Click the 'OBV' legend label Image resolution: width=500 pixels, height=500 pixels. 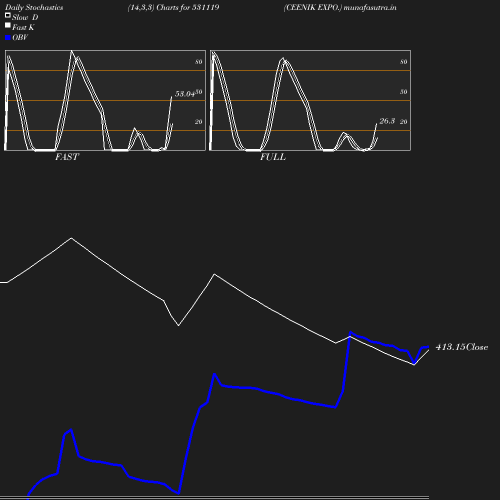pos(20,38)
